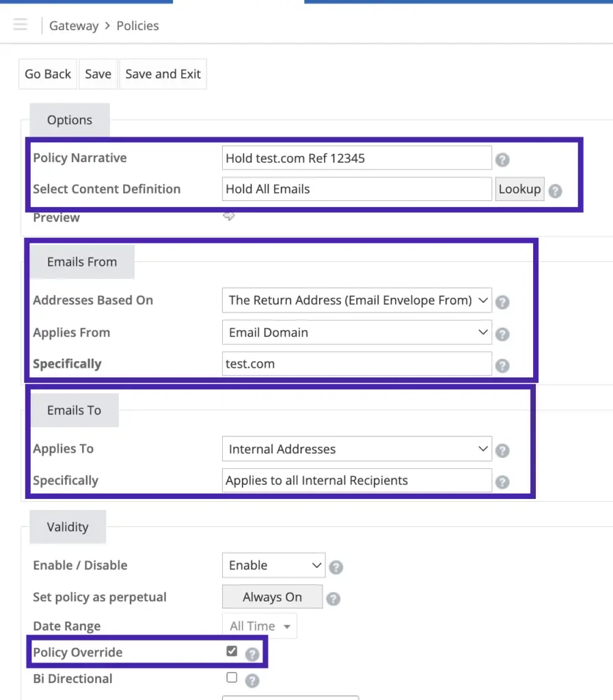Click help icon for Addresses Based On
613x700 pixels.
click(x=502, y=302)
